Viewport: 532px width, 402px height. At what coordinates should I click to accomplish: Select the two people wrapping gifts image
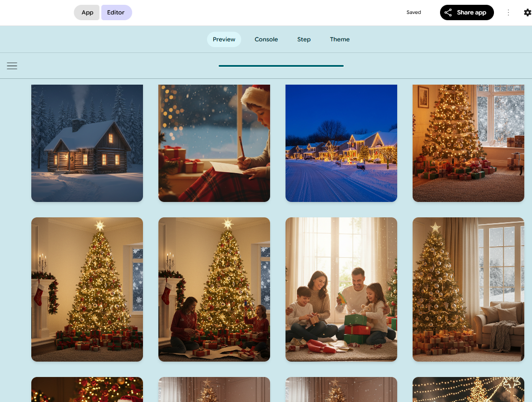[x=214, y=289]
